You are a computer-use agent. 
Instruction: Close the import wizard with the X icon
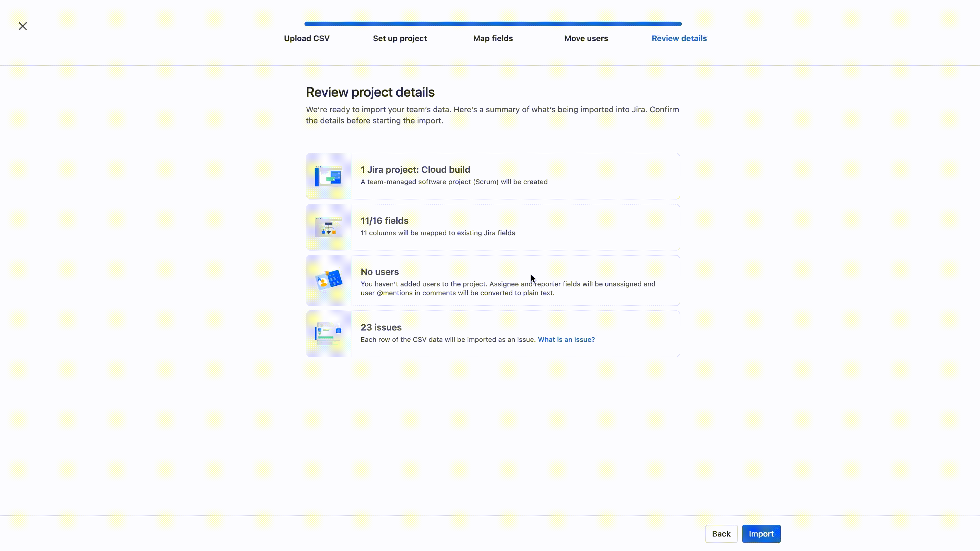[x=23, y=26]
